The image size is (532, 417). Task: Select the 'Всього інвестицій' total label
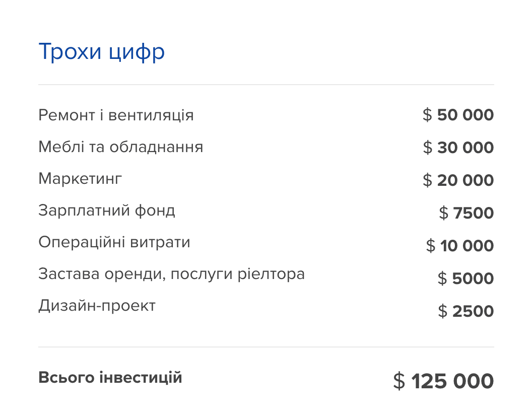[x=110, y=377]
